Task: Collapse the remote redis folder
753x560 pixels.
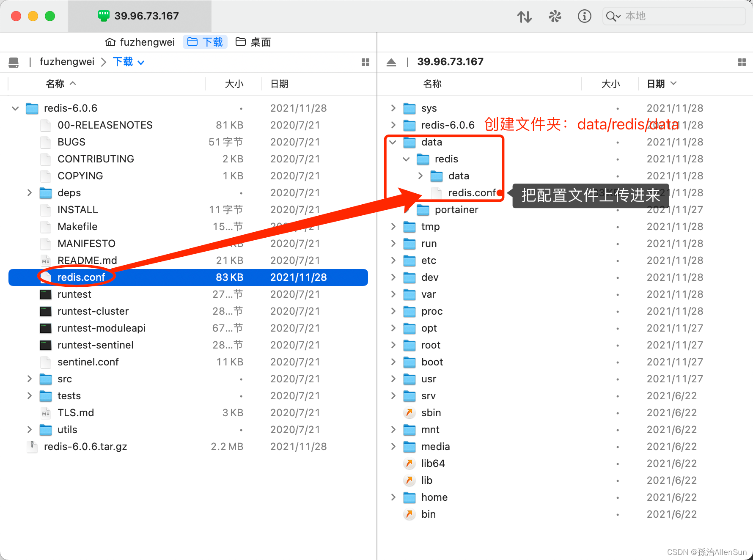Action: click(406, 159)
